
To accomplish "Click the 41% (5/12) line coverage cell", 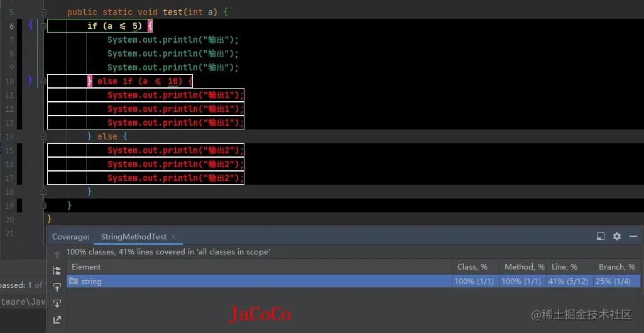I will pos(570,281).
